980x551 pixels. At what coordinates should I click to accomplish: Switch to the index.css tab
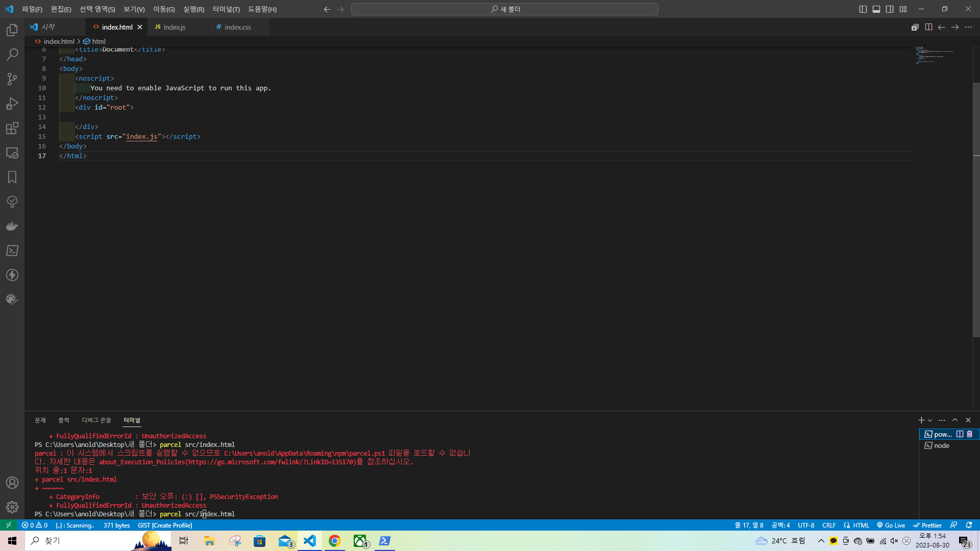(x=238, y=27)
